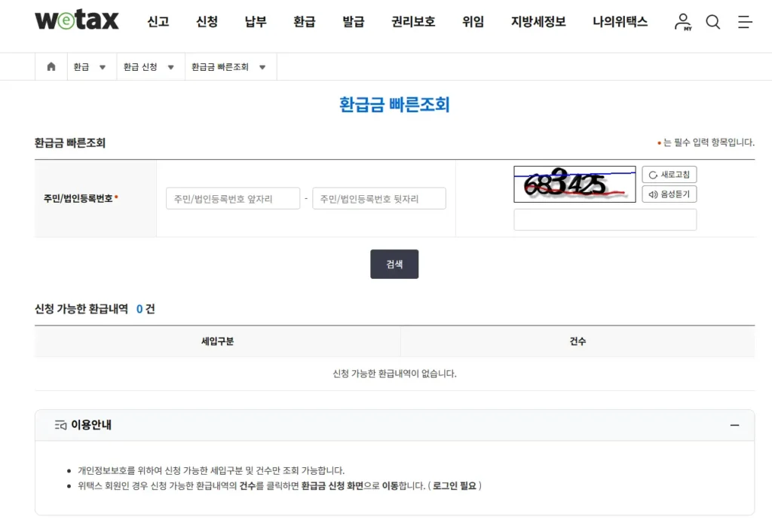Viewport: 772px width, 532px height.
Task: Open the 발급 menu
Action: 354,22
